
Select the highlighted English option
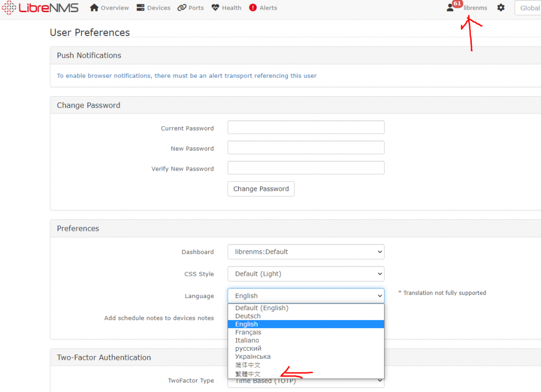(x=306, y=324)
